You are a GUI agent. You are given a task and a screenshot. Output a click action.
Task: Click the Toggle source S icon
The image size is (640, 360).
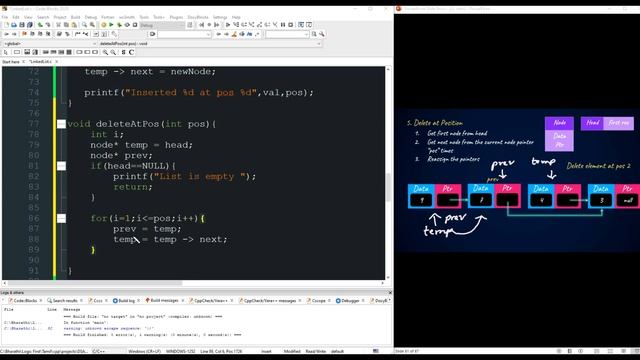click(123, 52)
